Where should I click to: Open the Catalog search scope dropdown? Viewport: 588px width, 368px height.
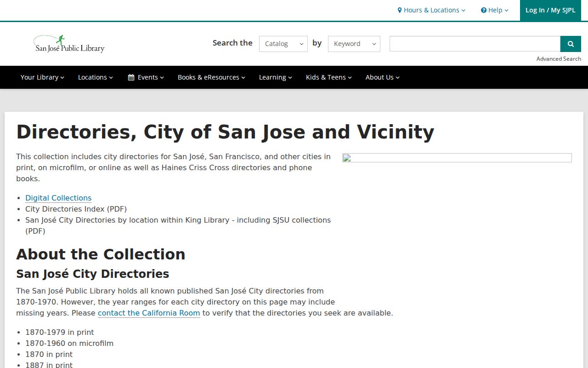pyautogui.click(x=283, y=44)
